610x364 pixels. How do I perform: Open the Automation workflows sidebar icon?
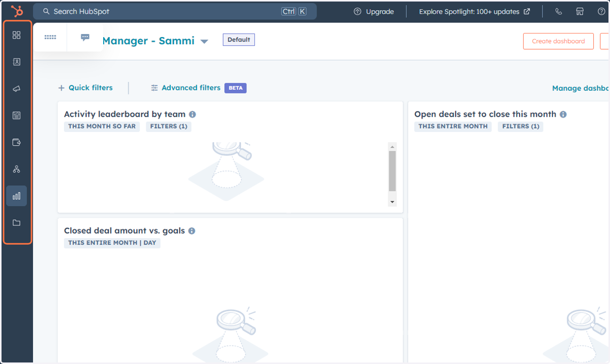(x=16, y=169)
